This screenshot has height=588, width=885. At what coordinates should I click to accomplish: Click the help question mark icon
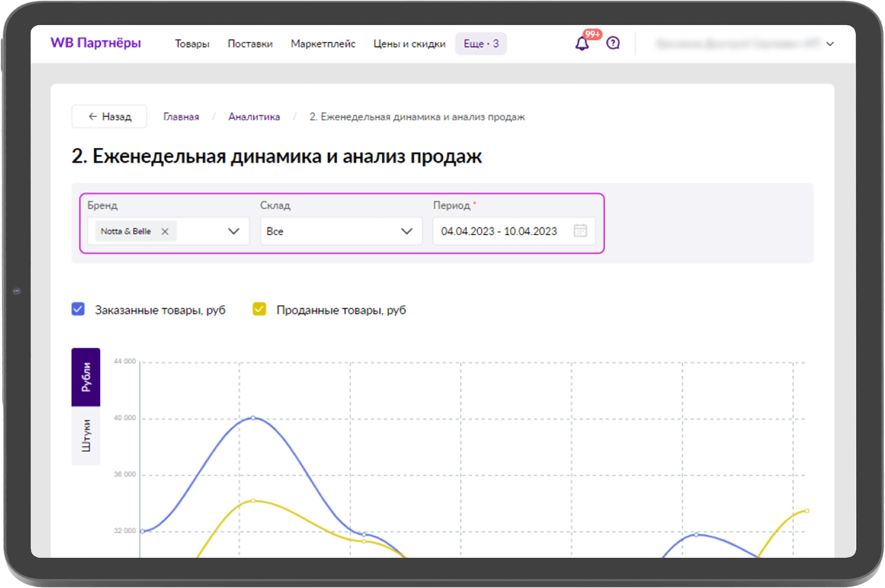pos(613,43)
